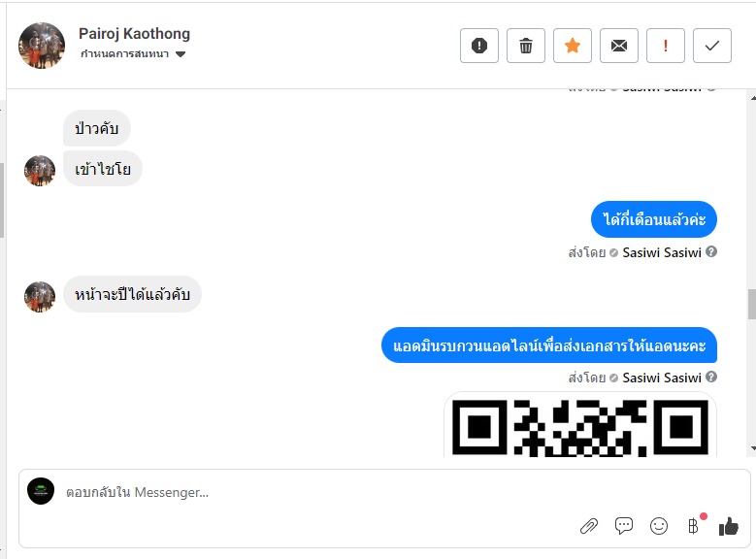Image resolution: width=756 pixels, height=559 pixels.
Task: Mark conversation as spam with the octagon icon
Action: (x=479, y=46)
